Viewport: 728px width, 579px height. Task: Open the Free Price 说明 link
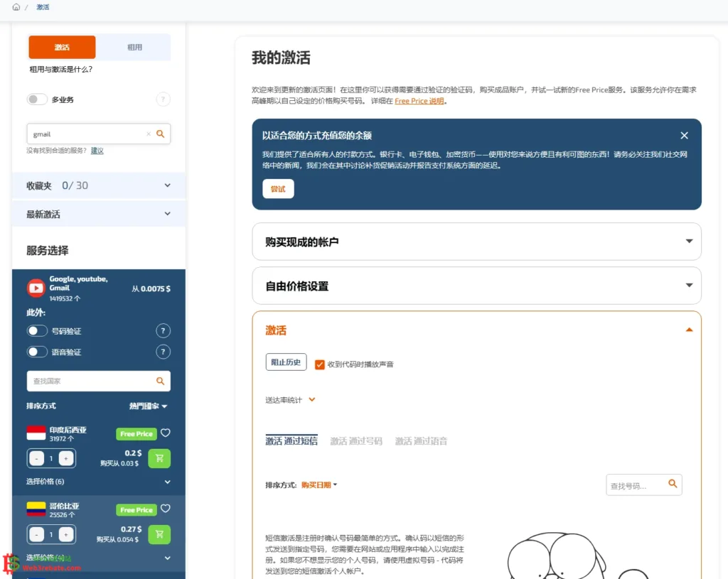419,101
